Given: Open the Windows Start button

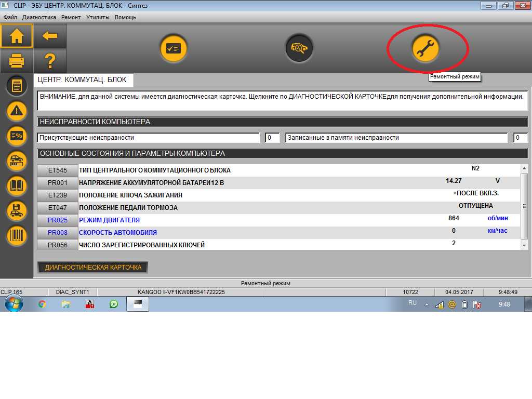Looking at the screenshot, I should [x=14, y=303].
